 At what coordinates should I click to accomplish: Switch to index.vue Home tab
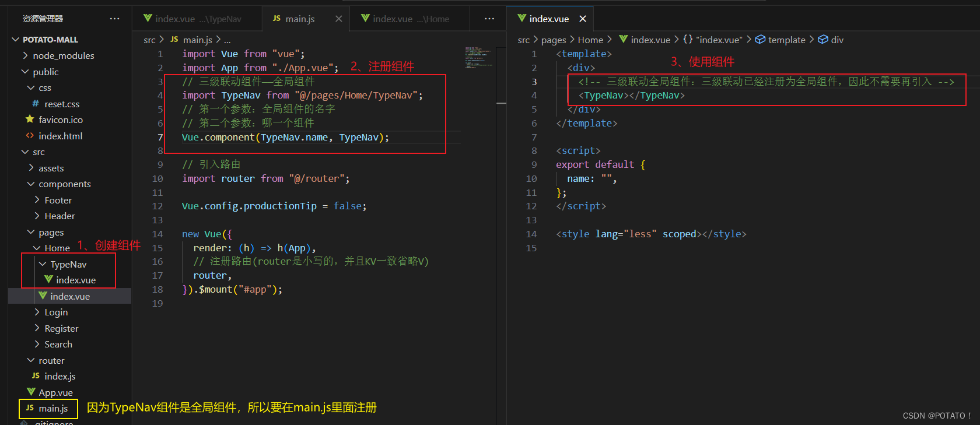pos(409,19)
